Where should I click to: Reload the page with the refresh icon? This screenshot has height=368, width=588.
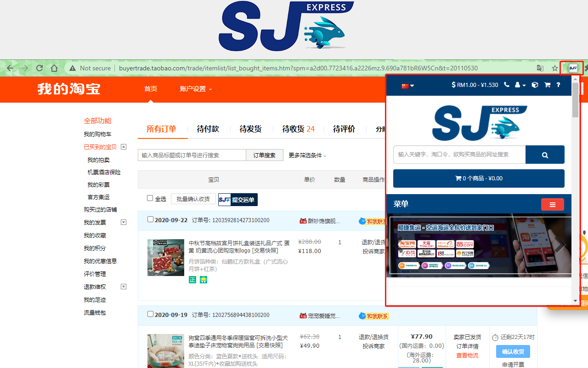click(40, 68)
